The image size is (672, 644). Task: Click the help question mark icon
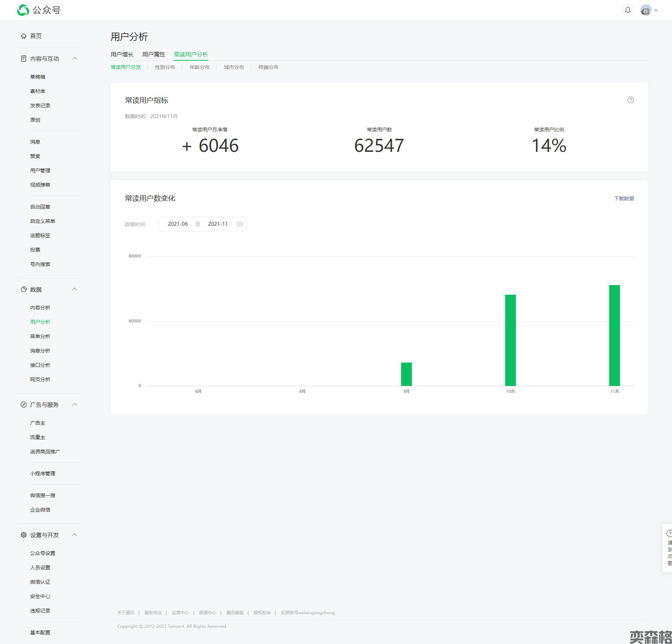(630, 100)
